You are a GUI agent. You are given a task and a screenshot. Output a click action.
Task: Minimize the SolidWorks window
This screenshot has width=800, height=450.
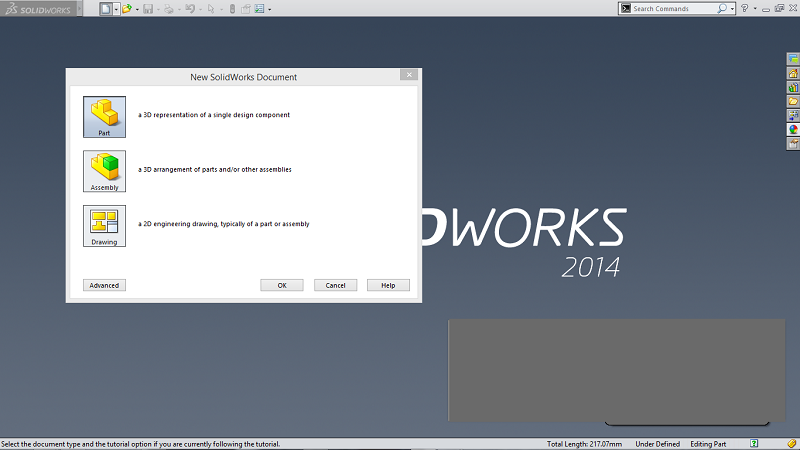[766, 10]
